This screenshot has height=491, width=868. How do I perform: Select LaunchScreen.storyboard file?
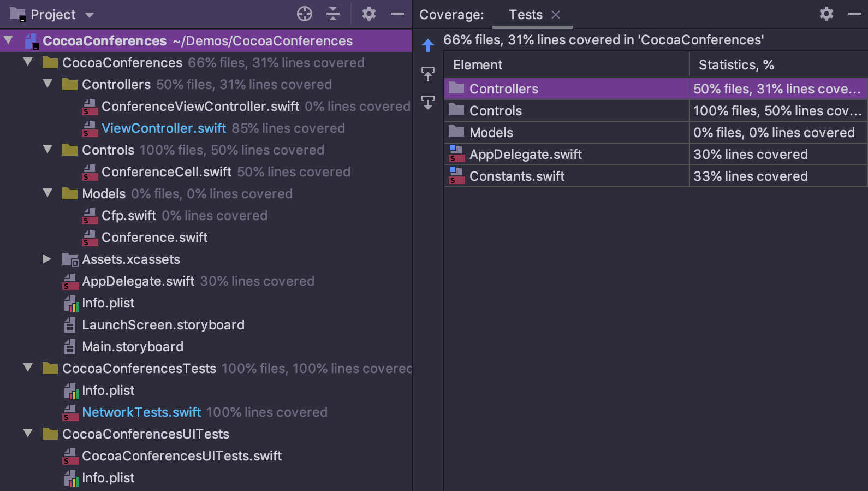tap(163, 325)
